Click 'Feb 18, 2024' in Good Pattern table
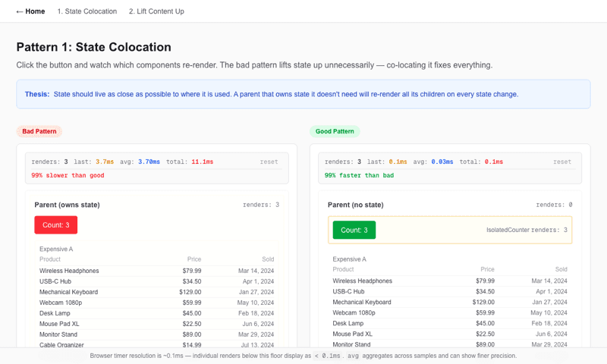 (x=549, y=323)
